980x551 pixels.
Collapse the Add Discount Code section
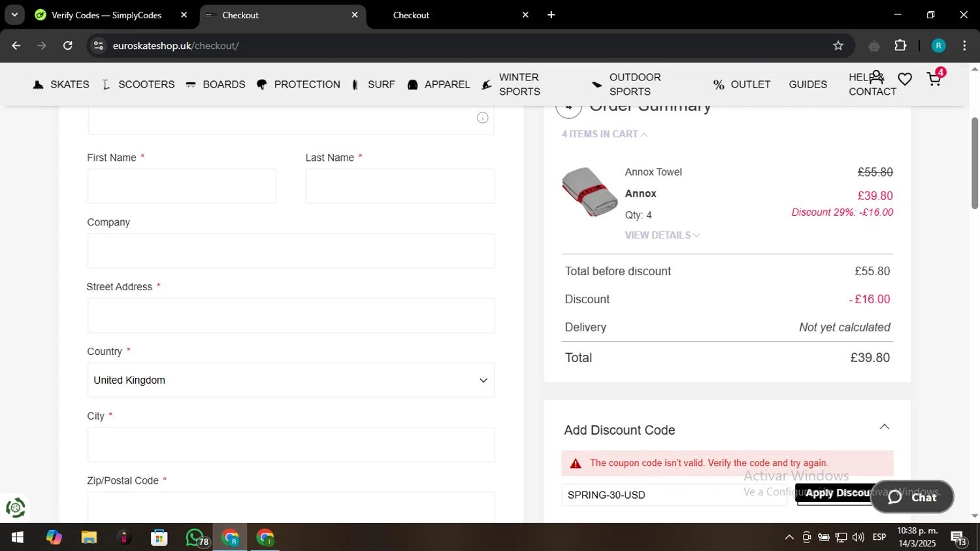(884, 427)
